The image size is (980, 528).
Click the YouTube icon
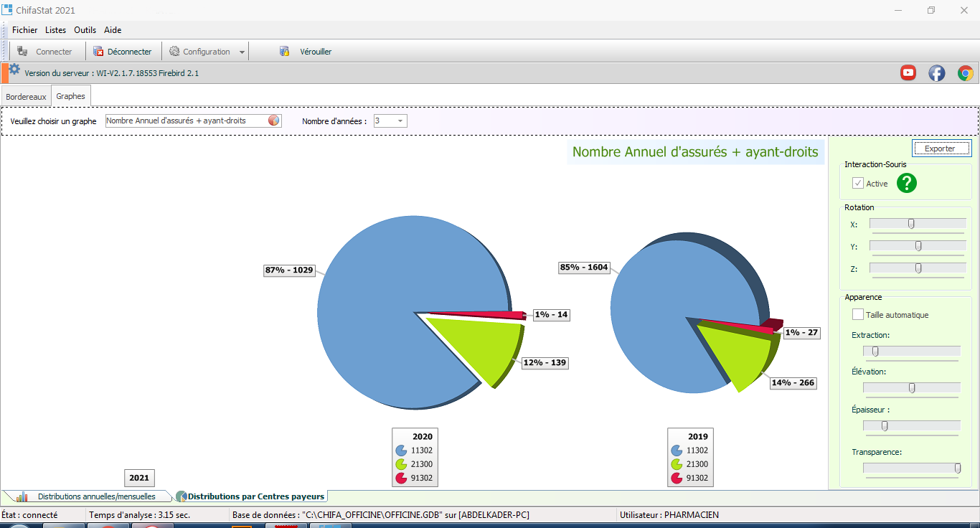coord(908,72)
